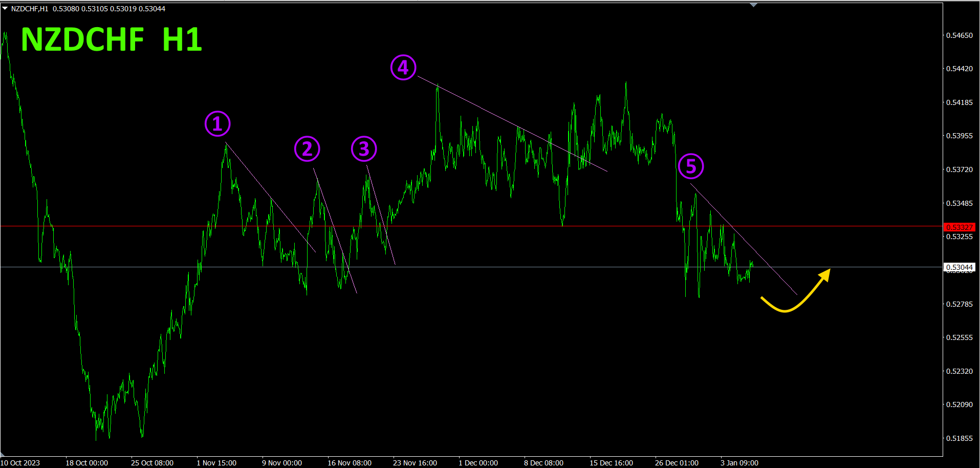The image size is (980, 468).
Task: Click the chart shift triangle marker at top
Action: click(x=753, y=5)
